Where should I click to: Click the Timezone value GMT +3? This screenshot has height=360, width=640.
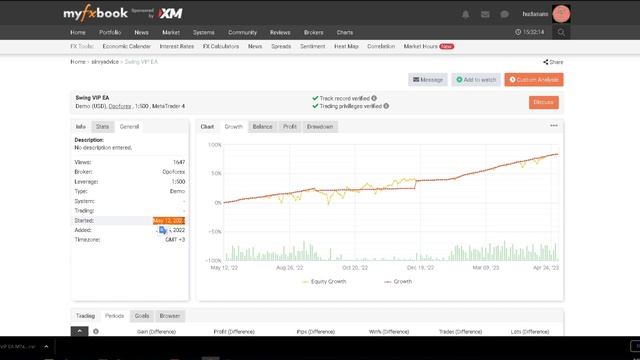(x=175, y=240)
